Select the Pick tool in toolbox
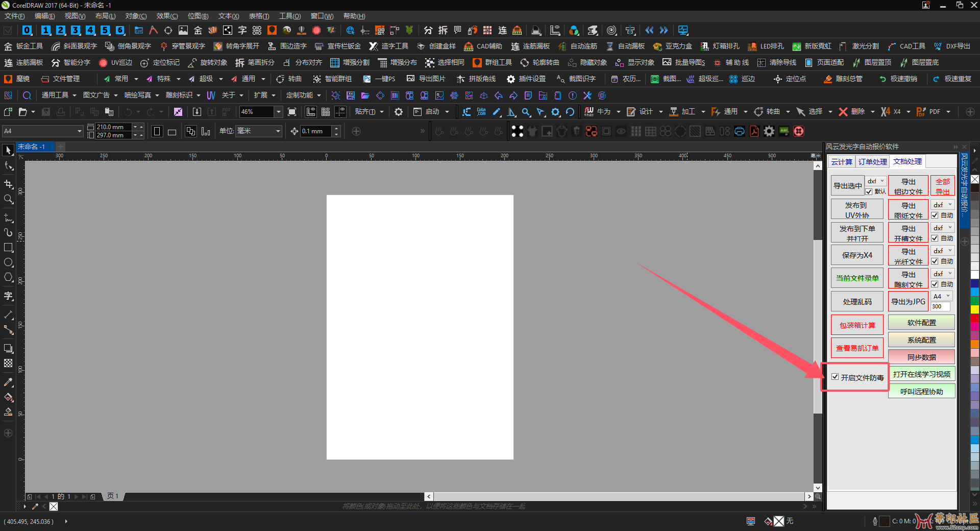Screen dimensions: 980x531 click(8, 150)
